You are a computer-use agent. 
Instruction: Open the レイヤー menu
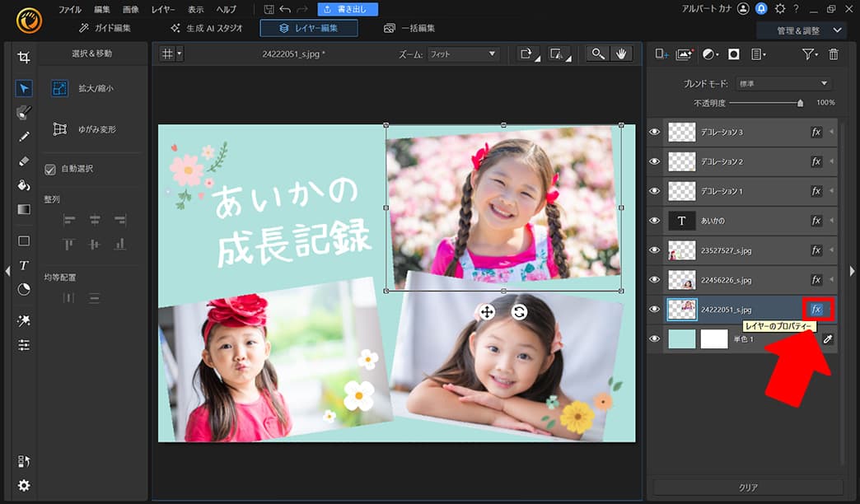tap(162, 9)
